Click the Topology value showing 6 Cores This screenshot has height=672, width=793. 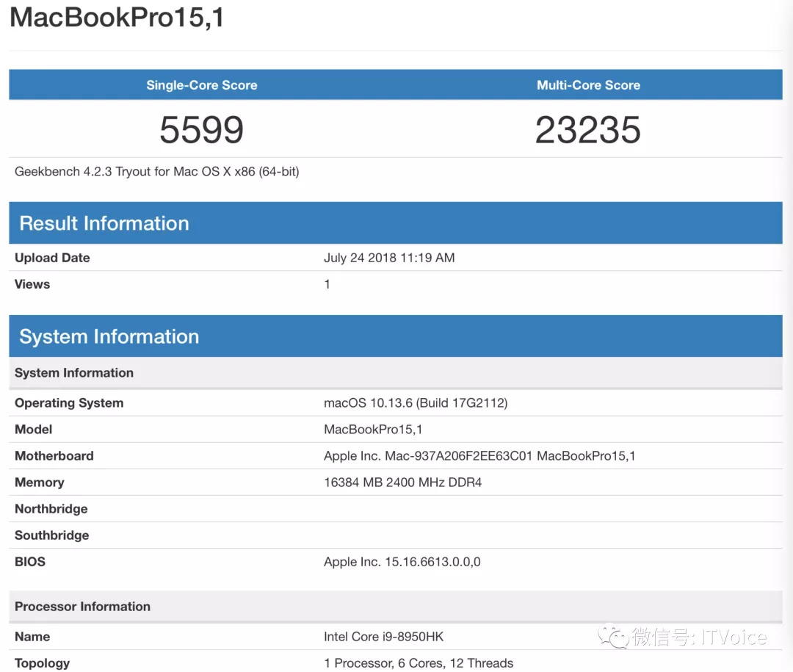click(x=419, y=662)
